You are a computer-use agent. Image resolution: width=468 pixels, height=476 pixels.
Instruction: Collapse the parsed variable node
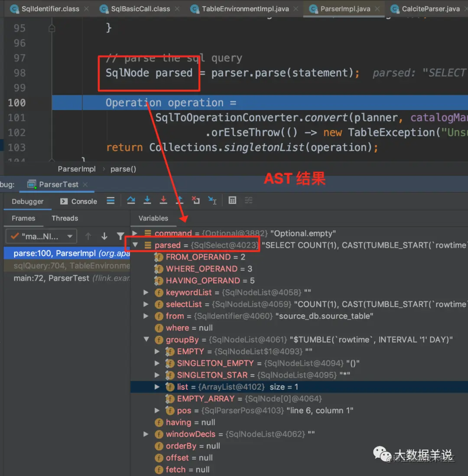point(135,245)
